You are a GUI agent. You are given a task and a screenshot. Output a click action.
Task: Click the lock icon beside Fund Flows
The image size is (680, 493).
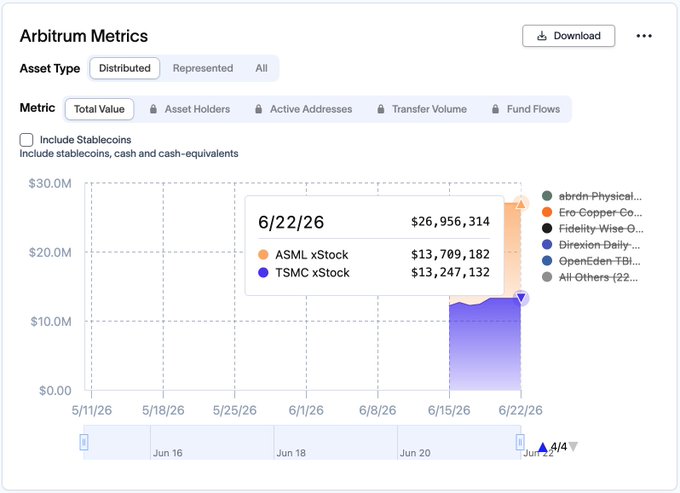coord(495,109)
